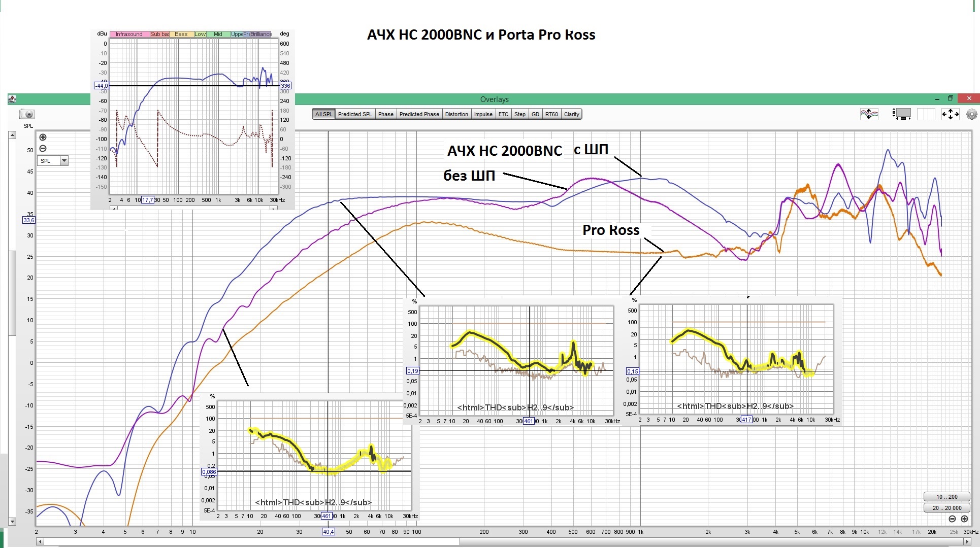Open the graph settings gear icon
This screenshot has height=548, width=980.
[971, 114]
